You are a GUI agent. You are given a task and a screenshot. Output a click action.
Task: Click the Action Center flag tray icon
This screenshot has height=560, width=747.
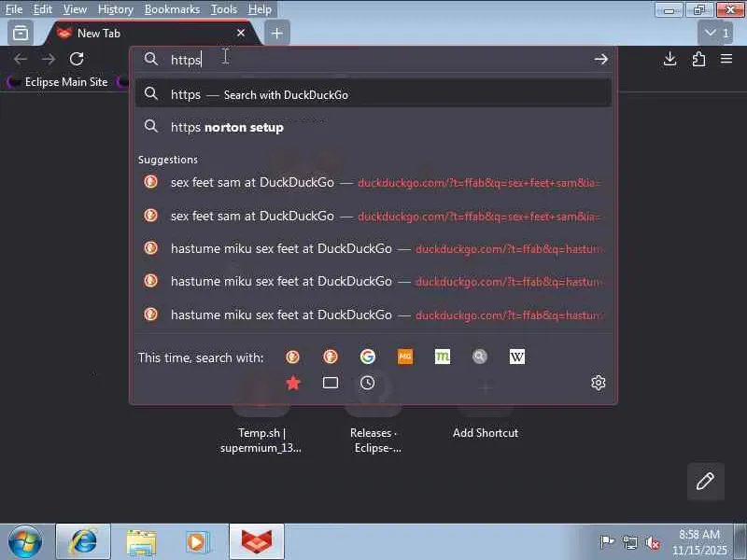(x=606, y=542)
